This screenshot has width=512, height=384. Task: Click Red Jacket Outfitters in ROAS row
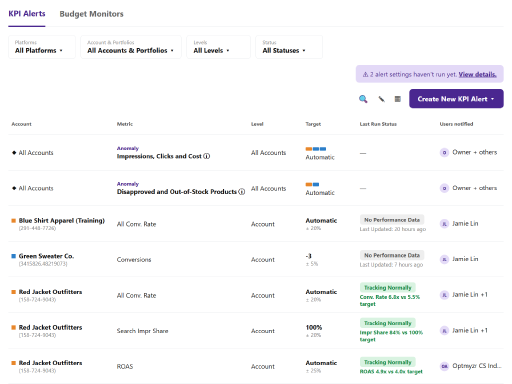pyautogui.click(x=50, y=363)
